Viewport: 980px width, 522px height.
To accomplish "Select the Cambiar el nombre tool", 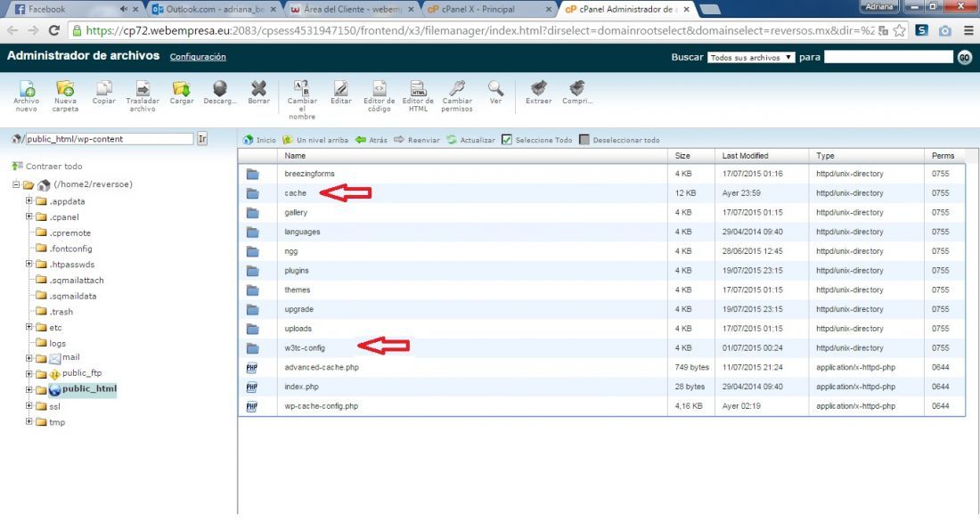I will click(x=302, y=100).
